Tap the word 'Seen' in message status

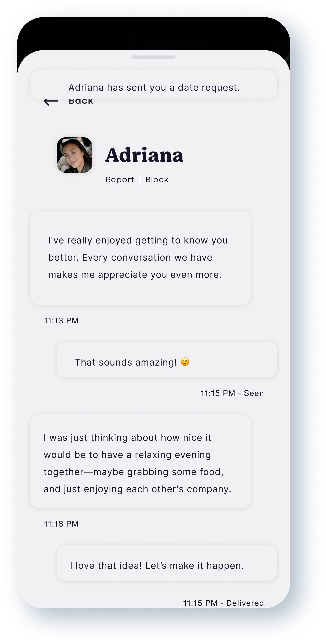254,393
